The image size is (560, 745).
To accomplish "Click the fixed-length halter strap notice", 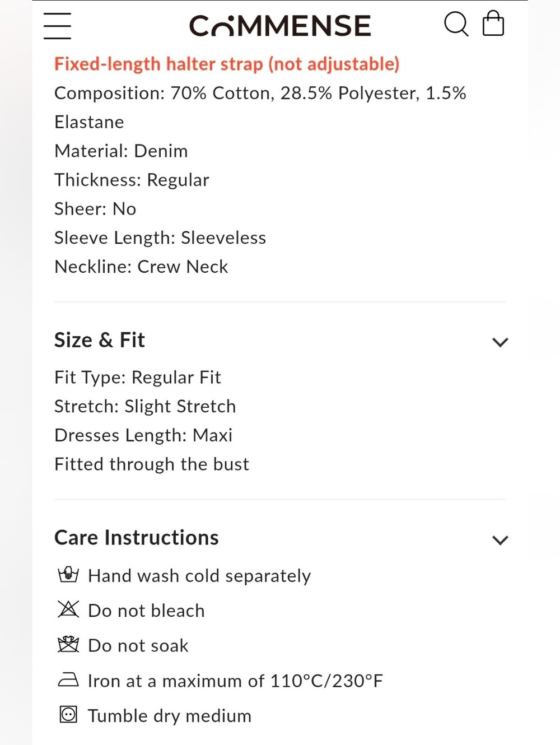I will (x=227, y=64).
